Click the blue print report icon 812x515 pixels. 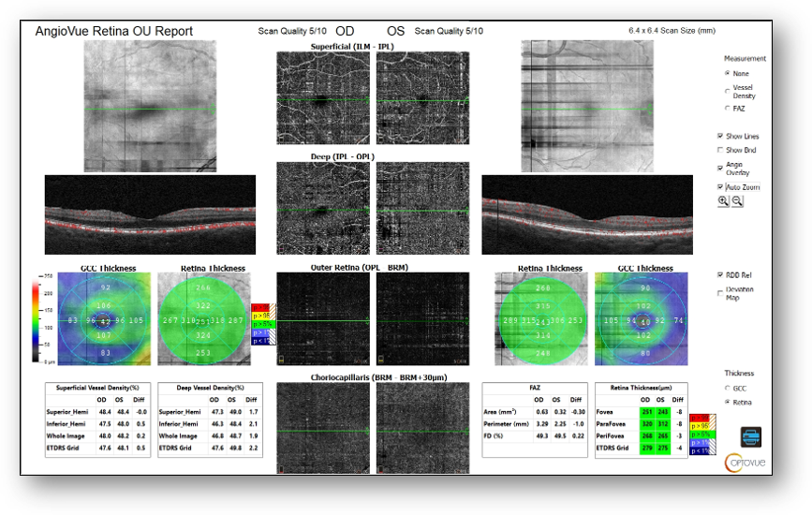click(750, 436)
